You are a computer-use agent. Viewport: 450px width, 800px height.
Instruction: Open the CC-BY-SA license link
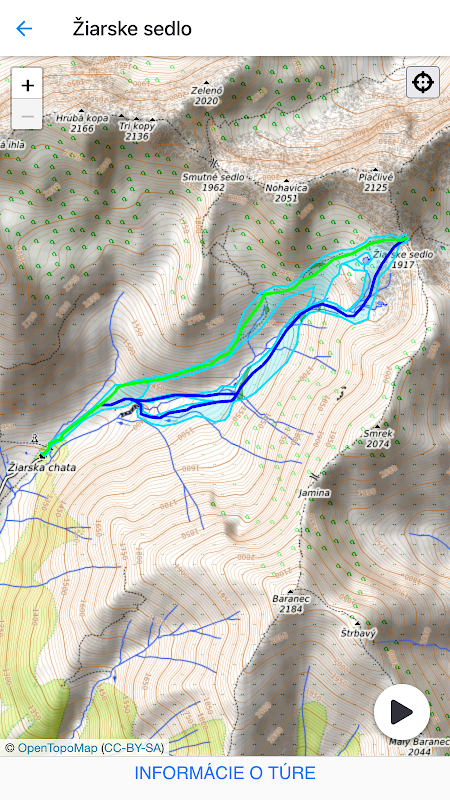pos(133,748)
